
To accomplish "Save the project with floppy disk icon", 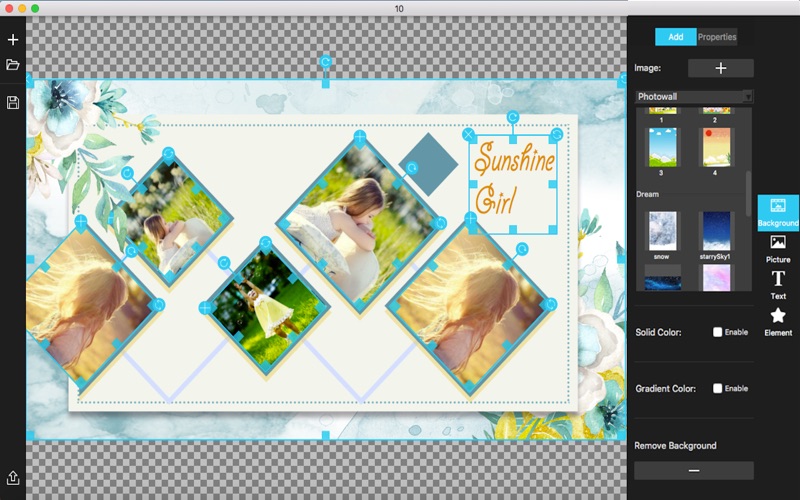I will pyautogui.click(x=13, y=103).
